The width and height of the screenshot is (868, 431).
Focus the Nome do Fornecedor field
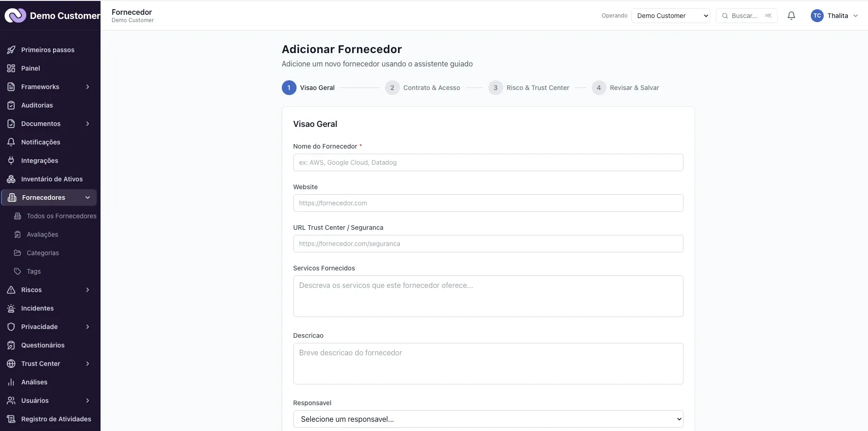(488, 162)
